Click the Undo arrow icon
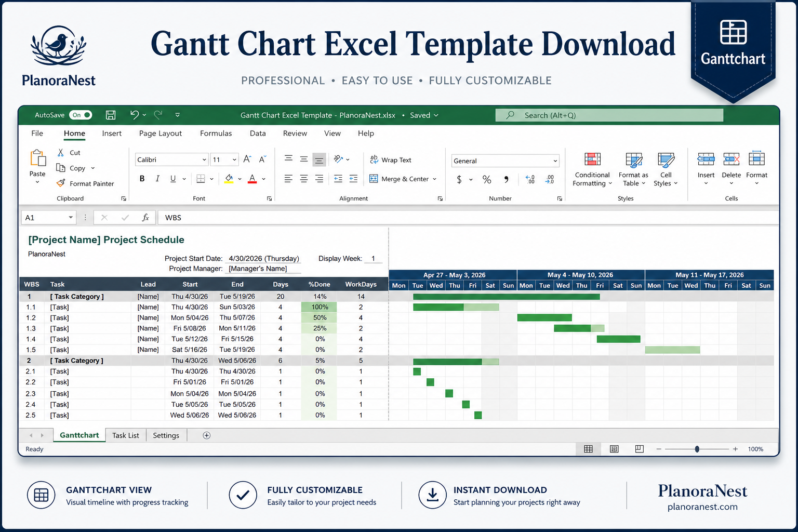The image size is (798, 532). 135,115
